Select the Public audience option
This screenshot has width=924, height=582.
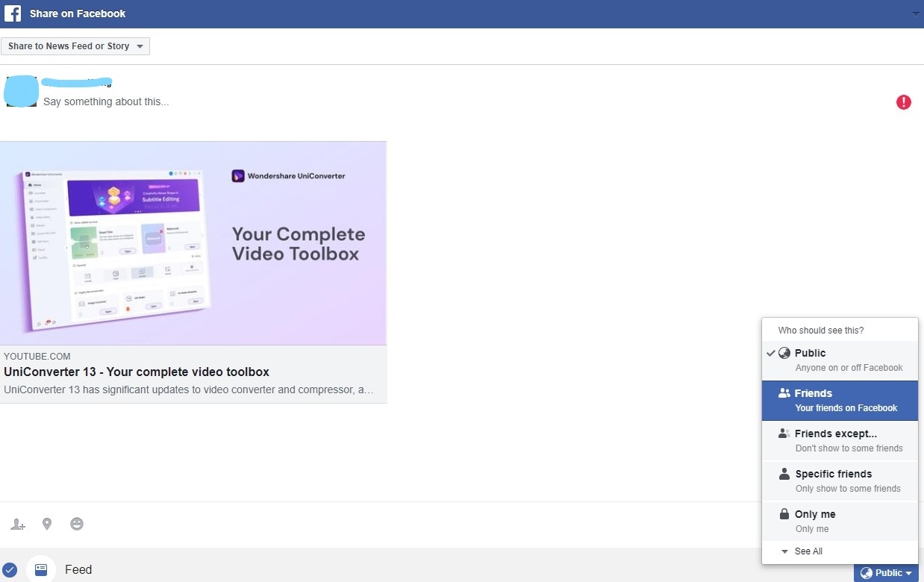coord(840,360)
